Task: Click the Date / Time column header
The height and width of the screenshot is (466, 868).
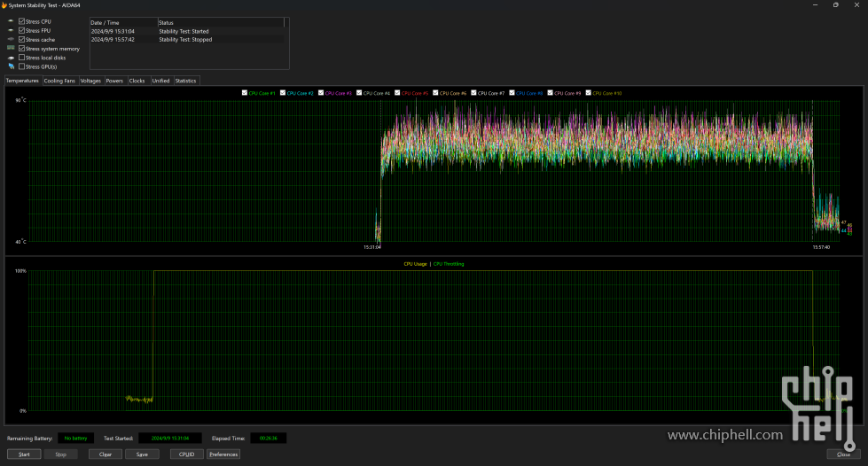Action: point(124,23)
